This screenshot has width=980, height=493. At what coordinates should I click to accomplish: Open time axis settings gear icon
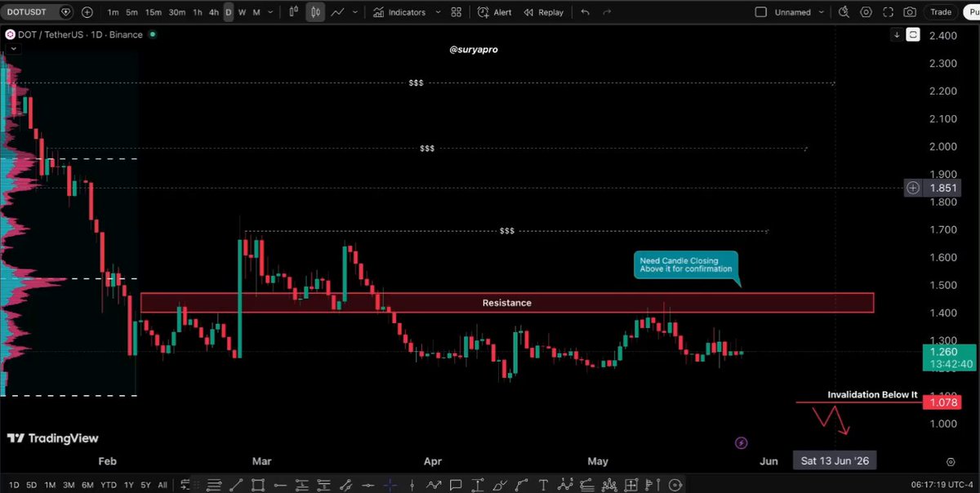(951, 462)
